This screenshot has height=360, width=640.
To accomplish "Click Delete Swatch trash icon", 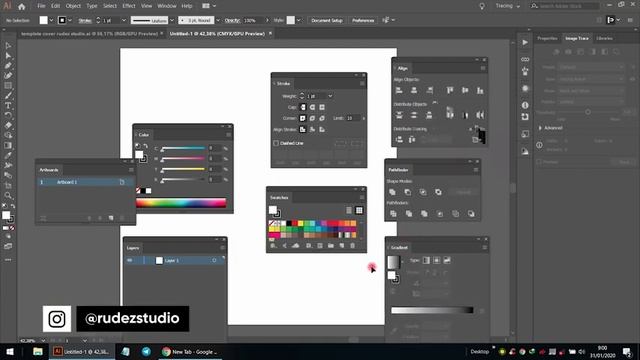I will pos(353,246).
